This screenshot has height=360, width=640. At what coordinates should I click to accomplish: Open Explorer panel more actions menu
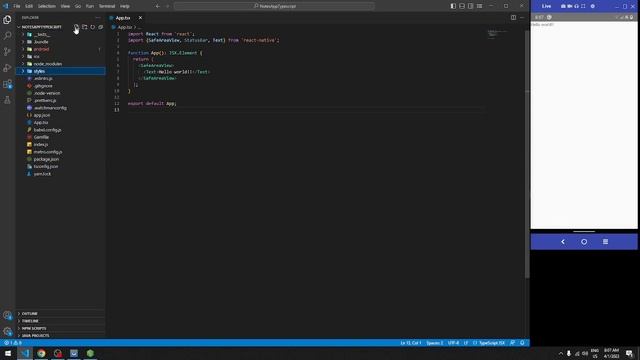[x=98, y=18]
